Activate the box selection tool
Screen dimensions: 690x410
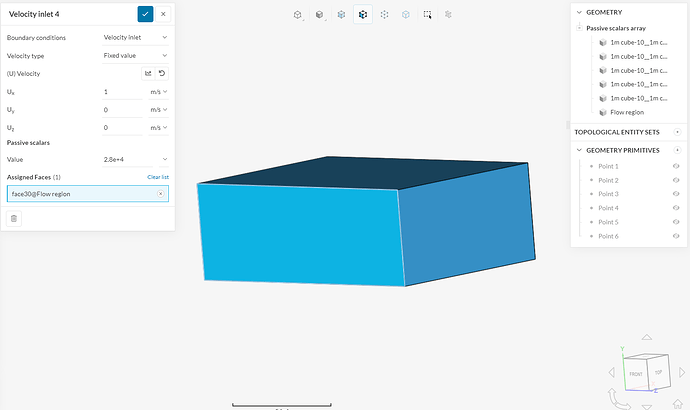[x=427, y=15]
